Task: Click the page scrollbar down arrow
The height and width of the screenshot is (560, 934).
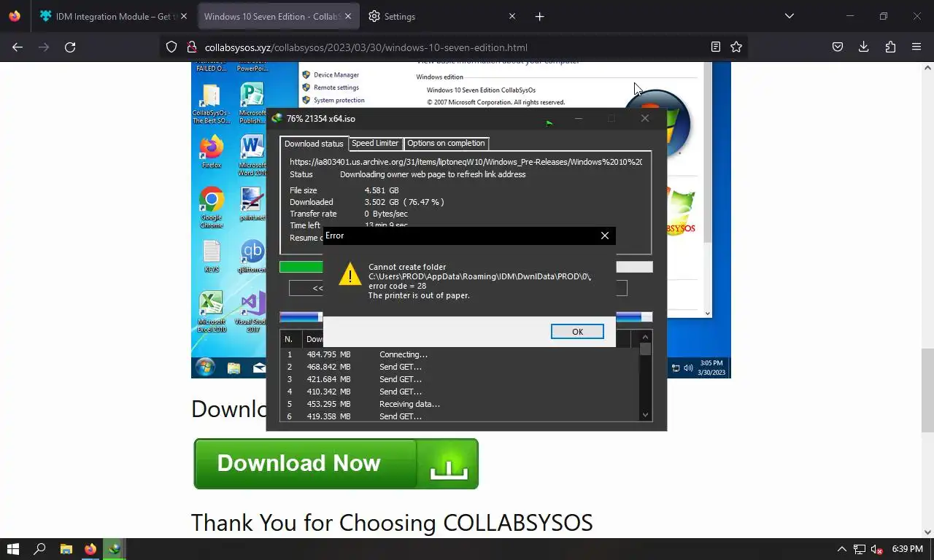Action: coord(927,532)
